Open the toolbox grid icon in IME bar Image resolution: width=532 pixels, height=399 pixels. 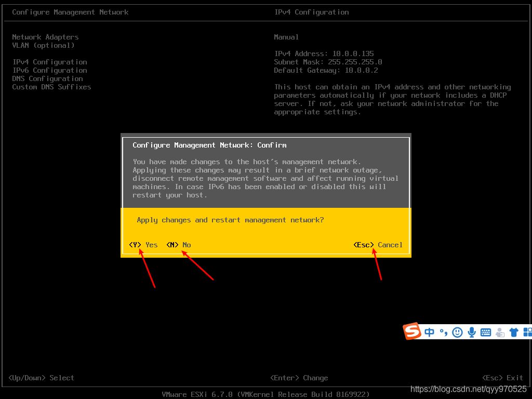(528, 332)
